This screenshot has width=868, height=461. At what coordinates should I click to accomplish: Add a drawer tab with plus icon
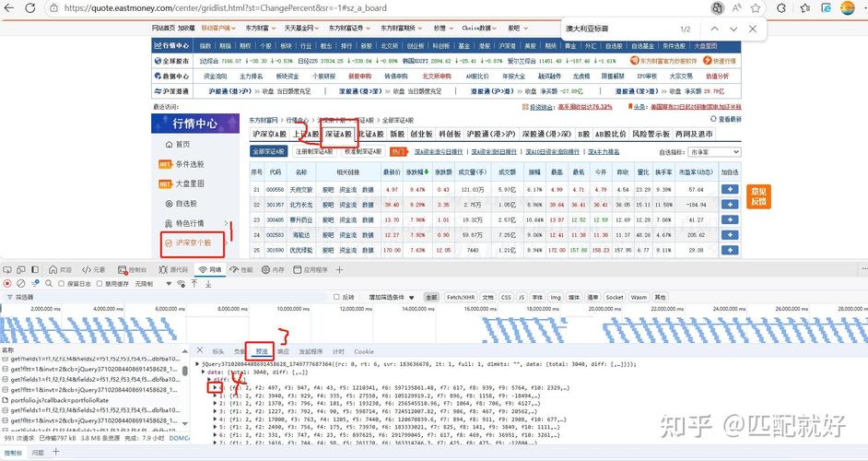[x=55, y=452]
